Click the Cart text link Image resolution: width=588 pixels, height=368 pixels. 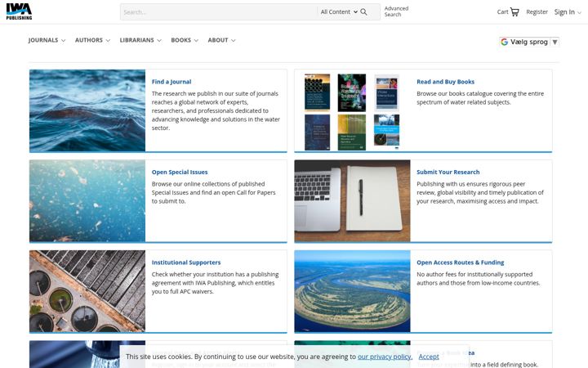(x=502, y=12)
